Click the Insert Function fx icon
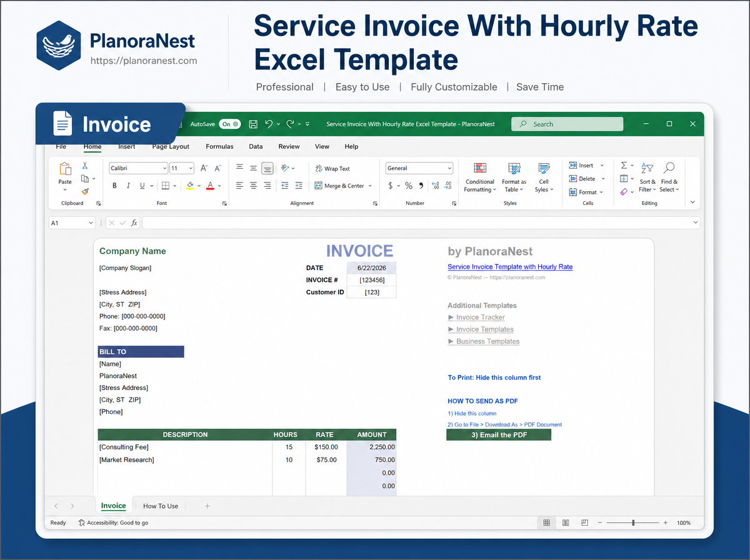The width and height of the screenshot is (750, 560). 134,222
